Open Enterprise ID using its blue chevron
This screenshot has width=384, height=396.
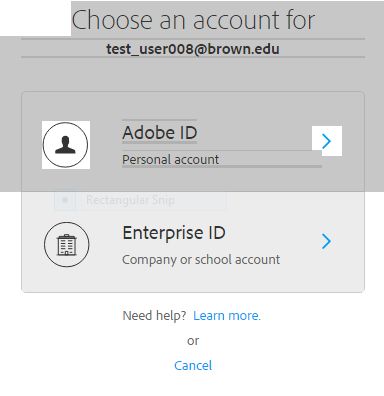[x=327, y=241]
